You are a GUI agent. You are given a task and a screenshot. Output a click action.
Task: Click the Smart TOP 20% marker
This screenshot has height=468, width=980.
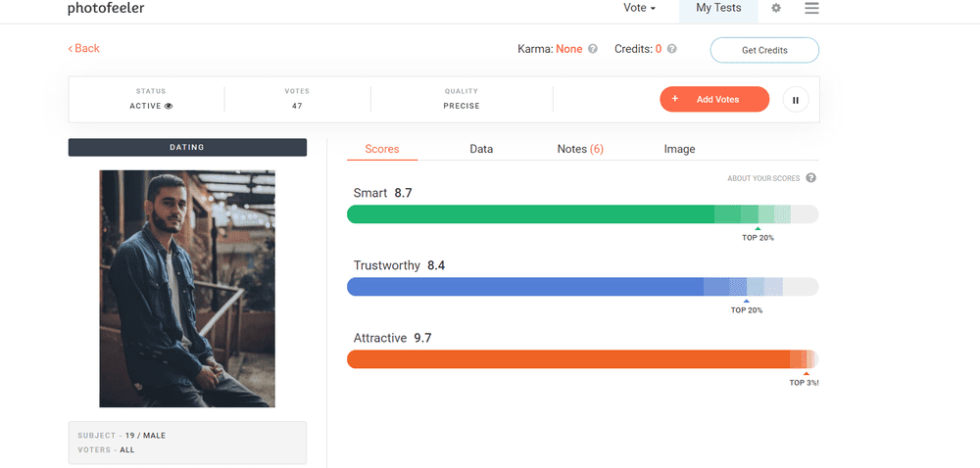758,235
